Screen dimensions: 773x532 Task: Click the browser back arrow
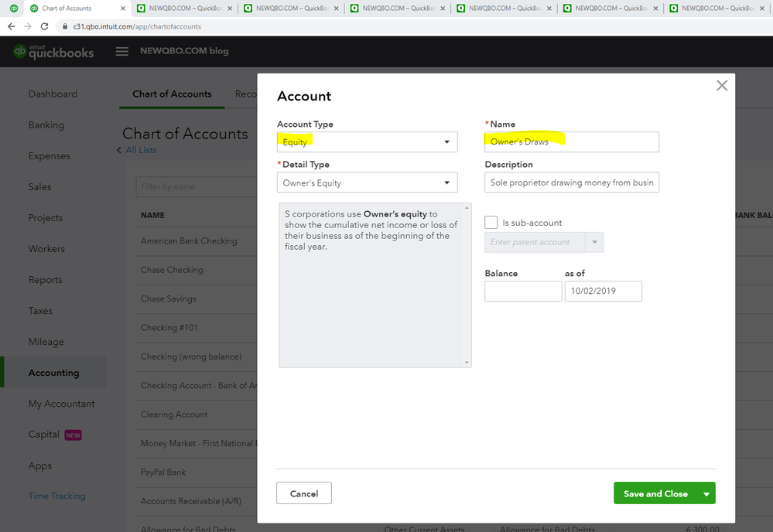point(11,26)
